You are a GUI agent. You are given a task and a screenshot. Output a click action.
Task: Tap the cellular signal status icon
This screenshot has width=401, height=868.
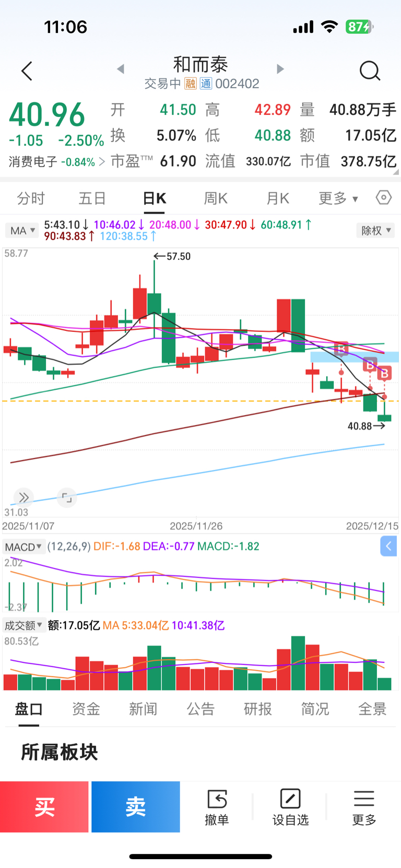coord(303,27)
